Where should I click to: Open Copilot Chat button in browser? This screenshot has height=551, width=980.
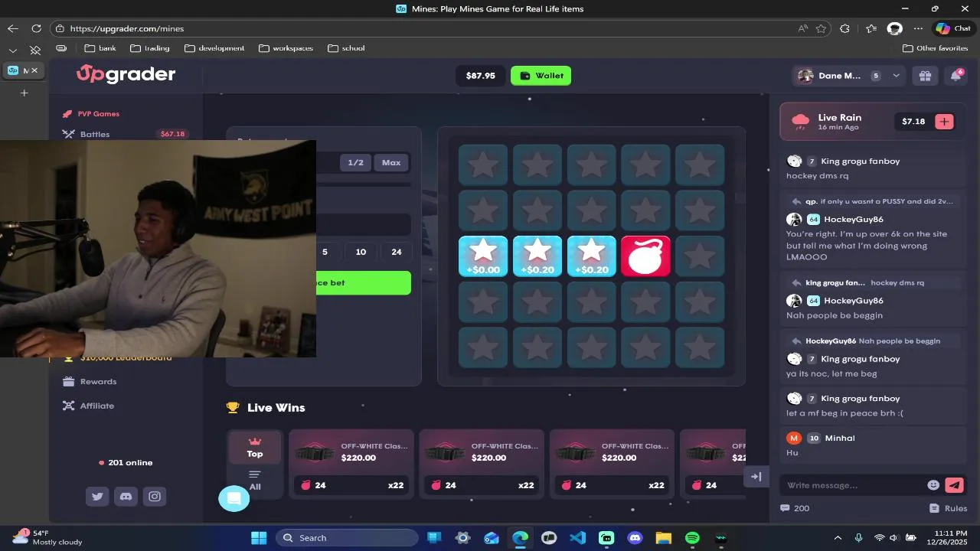click(x=953, y=28)
